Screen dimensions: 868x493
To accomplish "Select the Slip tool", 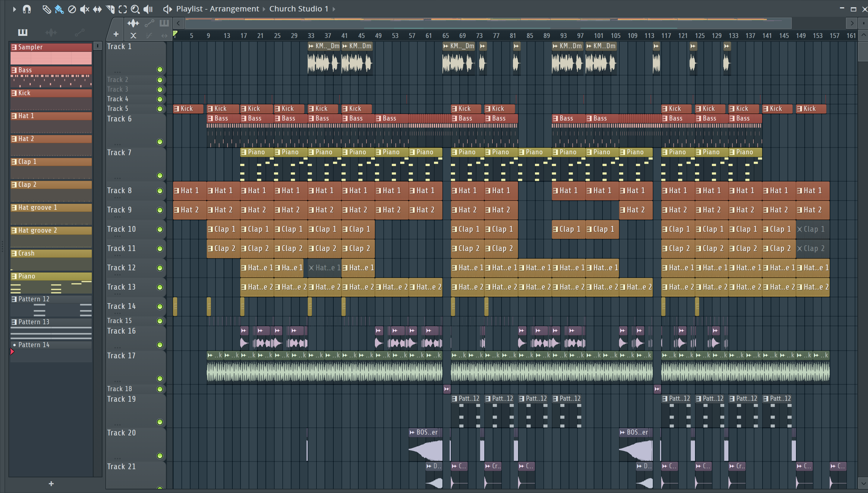I will coord(97,9).
